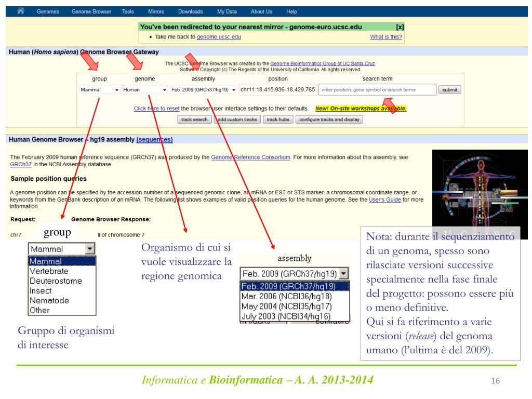
Task: Select May 2004 (NCBI35/hg17) assembly
Action: [x=295, y=306]
